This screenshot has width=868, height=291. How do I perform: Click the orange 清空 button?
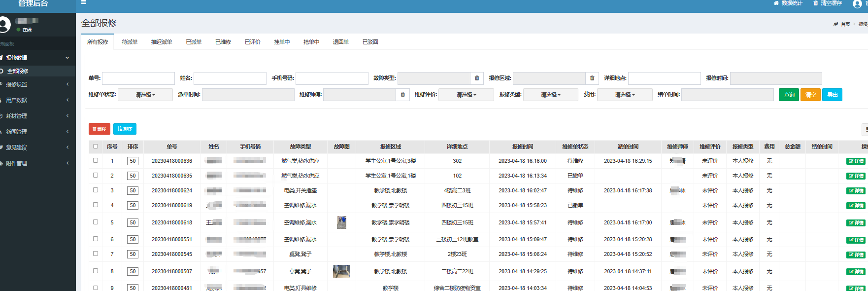(810, 95)
